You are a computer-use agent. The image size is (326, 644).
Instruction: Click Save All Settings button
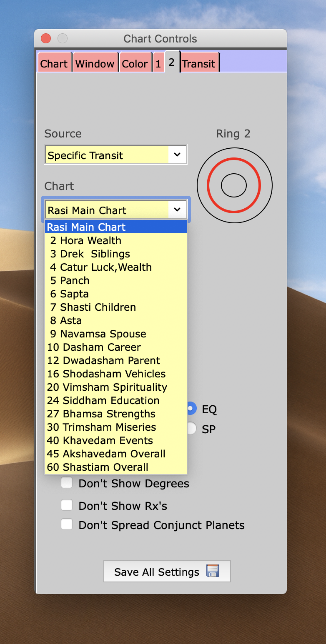click(x=167, y=571)
